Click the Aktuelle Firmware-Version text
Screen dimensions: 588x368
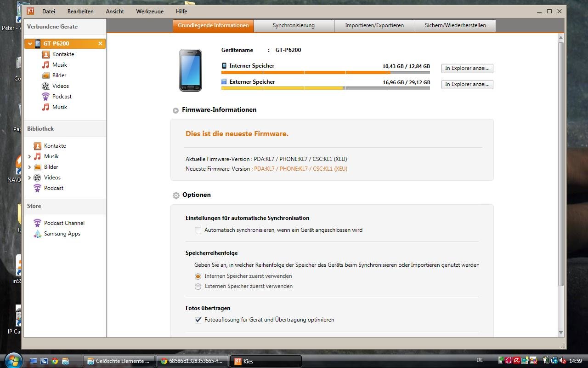pyautogui.click(x=266, y=159)
